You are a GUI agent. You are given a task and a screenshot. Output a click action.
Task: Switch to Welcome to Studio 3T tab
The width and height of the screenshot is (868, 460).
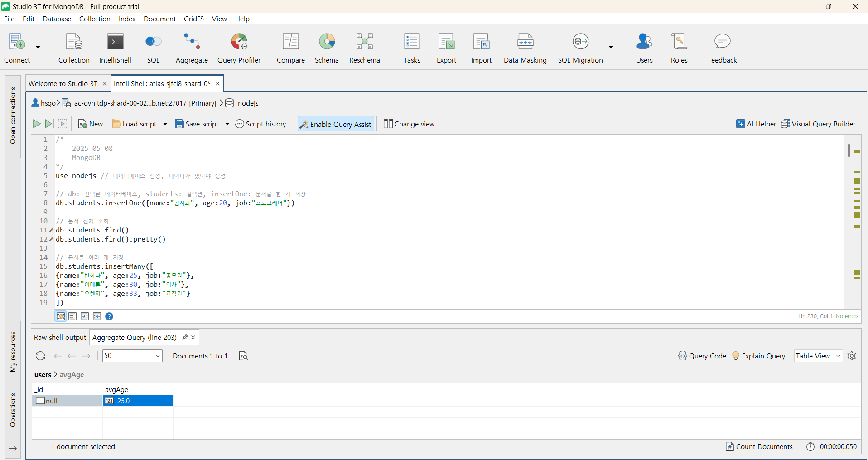coord(63,83)
